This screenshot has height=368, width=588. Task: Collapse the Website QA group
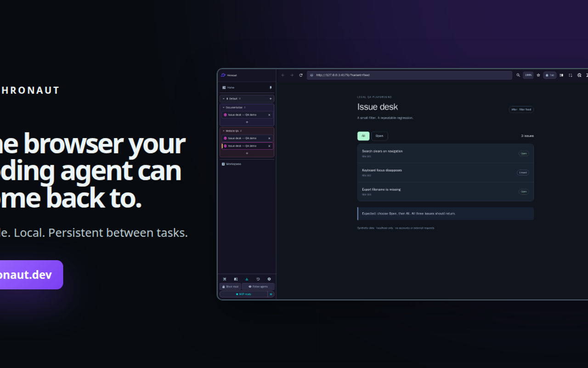[x=224, y=131]
